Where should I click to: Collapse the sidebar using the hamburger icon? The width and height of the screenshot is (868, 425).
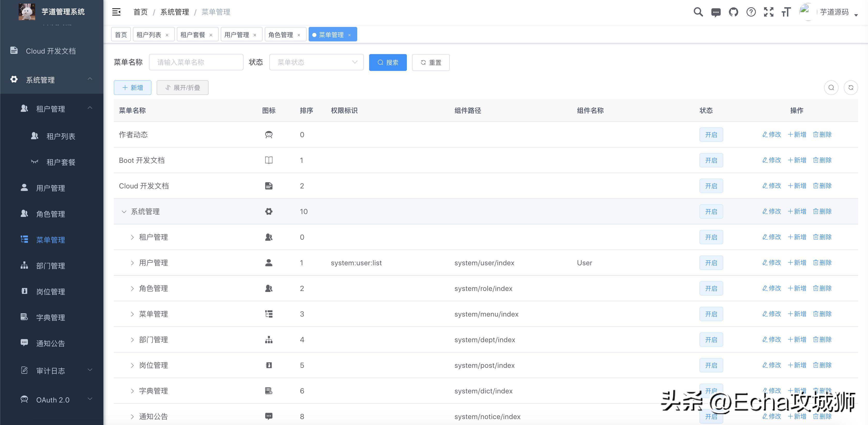click(116, 12)
